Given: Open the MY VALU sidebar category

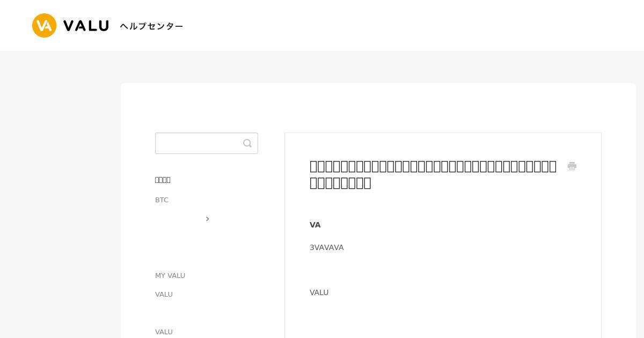Looking at the screenshot, I should (x=170, y=275).
